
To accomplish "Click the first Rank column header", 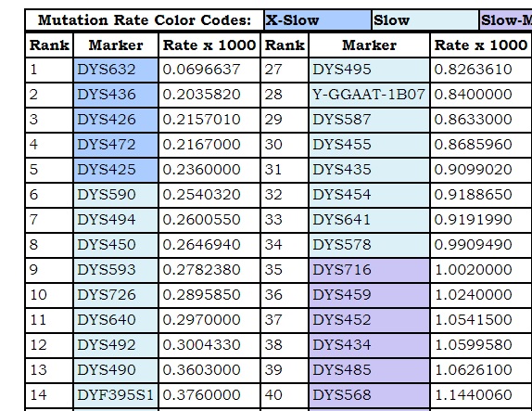I will [x=49, y=45].
